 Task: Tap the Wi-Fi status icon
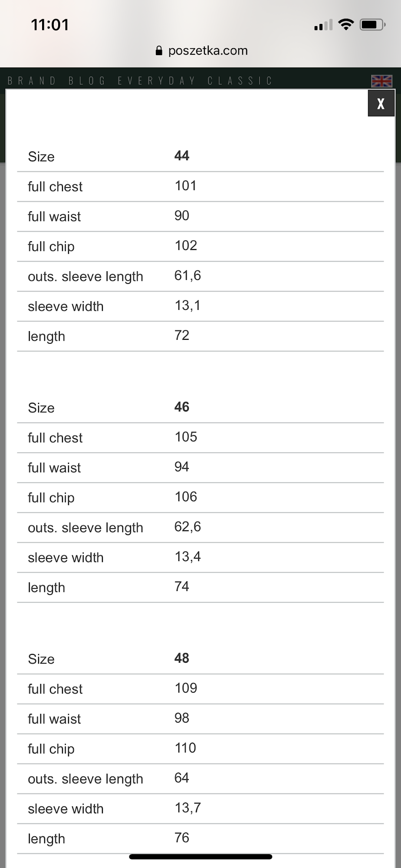pyautogui.click(x=345, y=24)
